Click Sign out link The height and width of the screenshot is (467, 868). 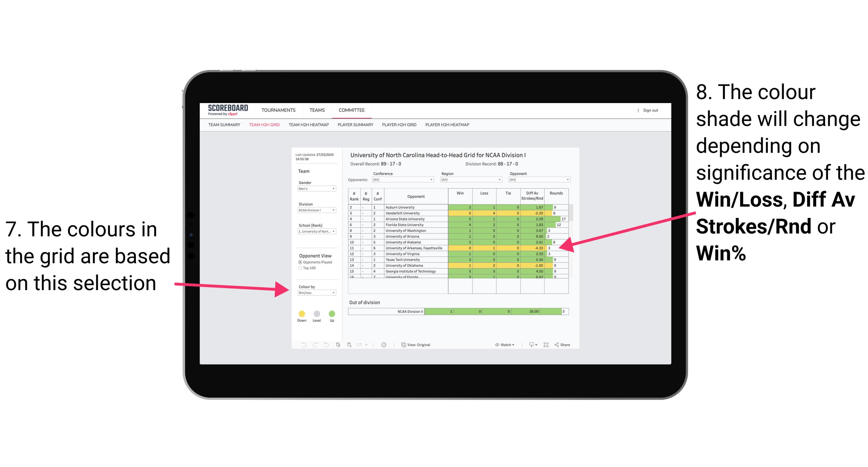click(x=651, y=110)
